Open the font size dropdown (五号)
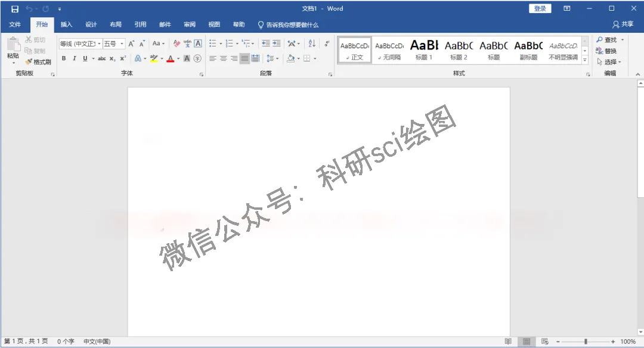 122,44
